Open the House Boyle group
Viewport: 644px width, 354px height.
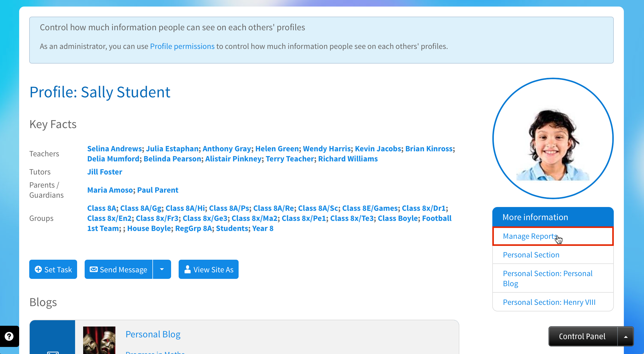[149, 228]
